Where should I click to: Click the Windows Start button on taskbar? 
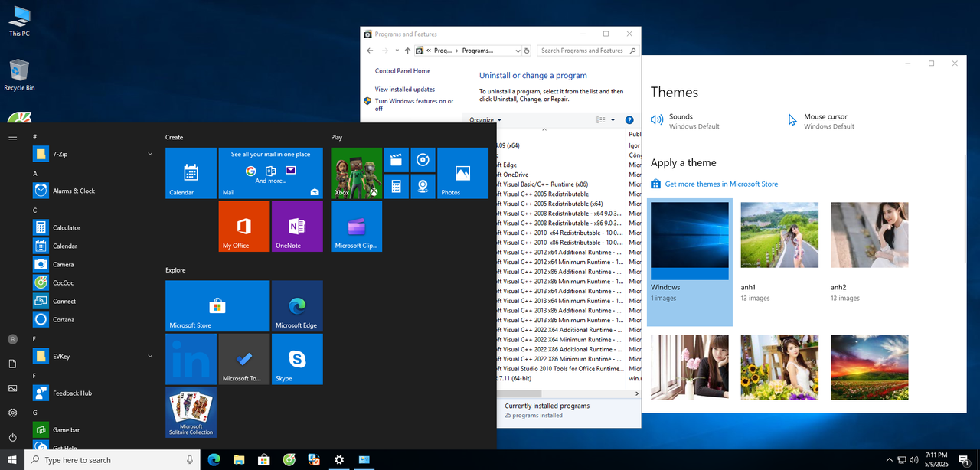click(x=12, y=460)
